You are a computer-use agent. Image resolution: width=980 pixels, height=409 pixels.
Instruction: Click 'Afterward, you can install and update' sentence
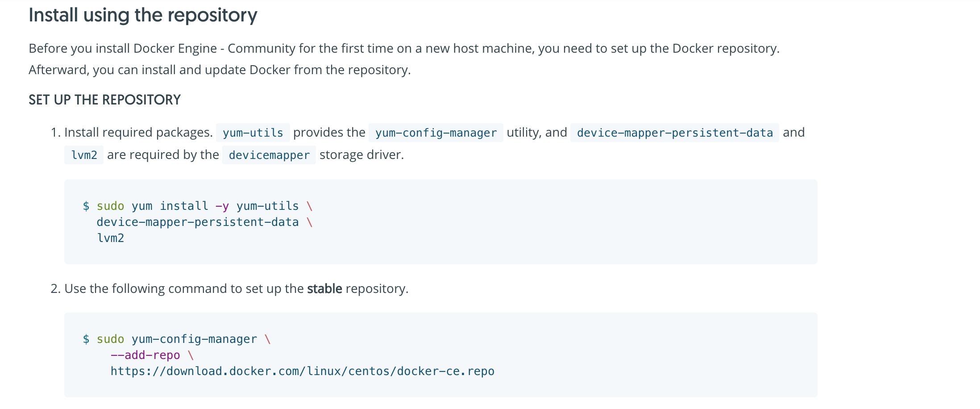220,70
